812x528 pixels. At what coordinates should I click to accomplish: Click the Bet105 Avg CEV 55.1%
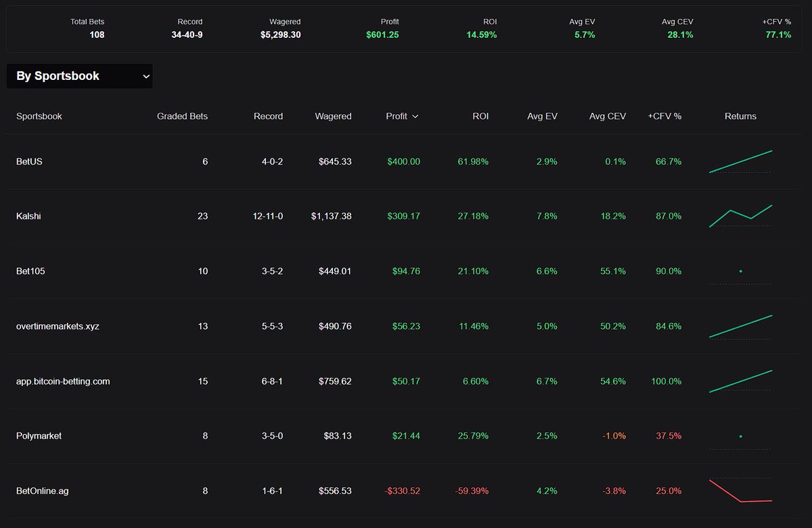coord(613,271)
